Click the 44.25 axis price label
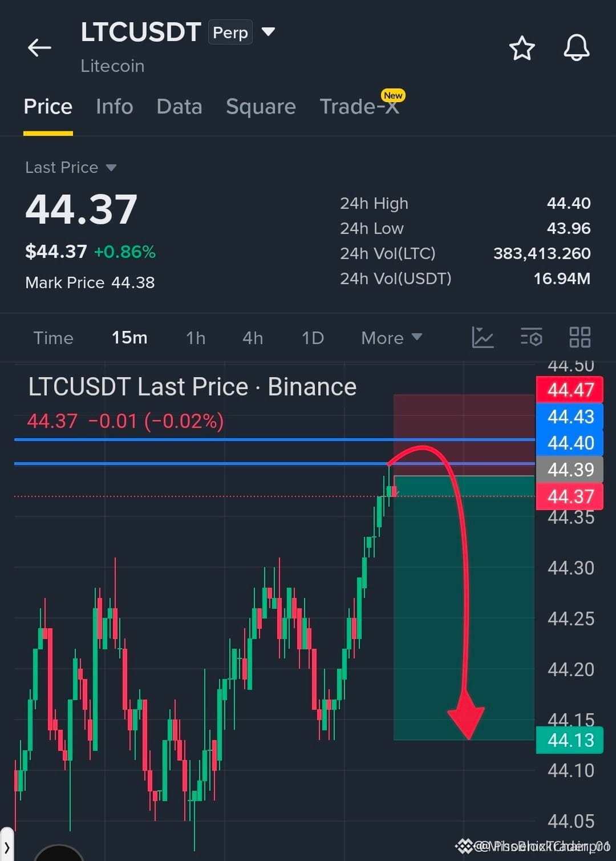This screenshot has height=861, width=616. pyautogui.click(x=571, y=619)
